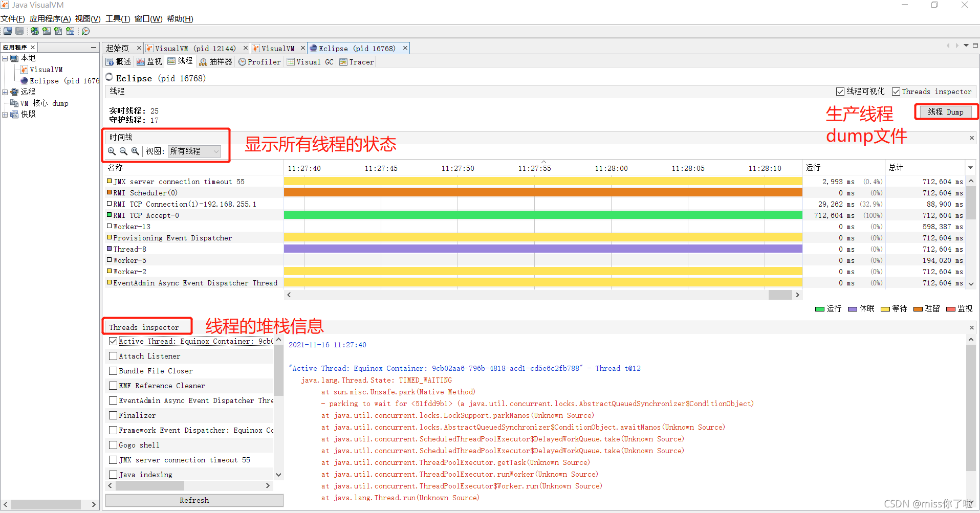The width and height of the screenshot is (980, 513).
Task: Select the zoom out tool above the timeline
Action: [123, 151]
